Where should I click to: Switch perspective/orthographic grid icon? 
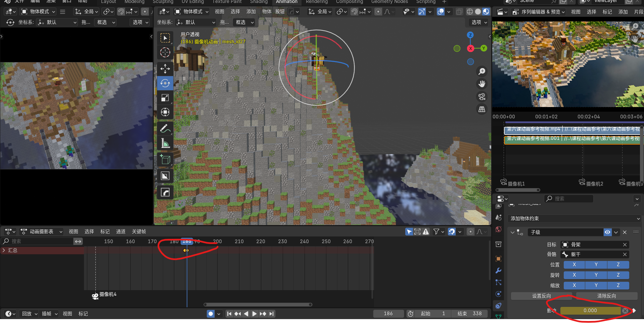point(482,109)
